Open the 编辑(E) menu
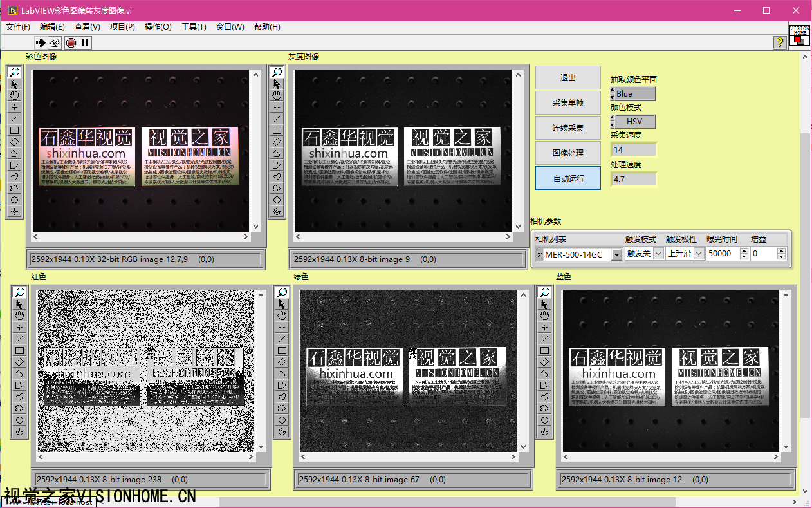The image size is (812, 508). pyautogui.click(x=52, y=27)
